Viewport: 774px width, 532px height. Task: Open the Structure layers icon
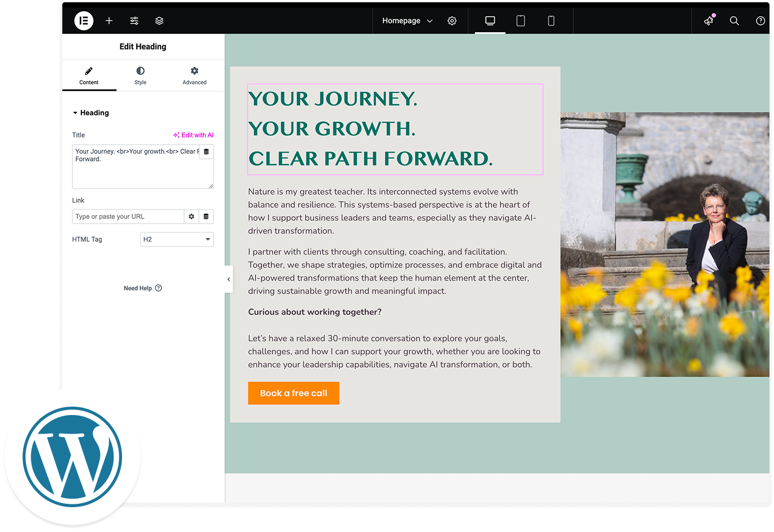click(159, 21)
